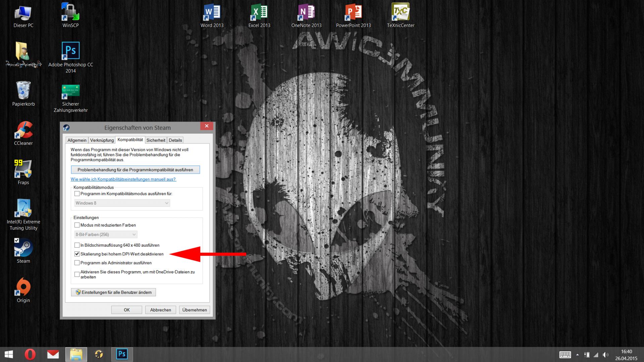Select the Origin desktop icon
The image size is (644, 362).
point(23,290)
